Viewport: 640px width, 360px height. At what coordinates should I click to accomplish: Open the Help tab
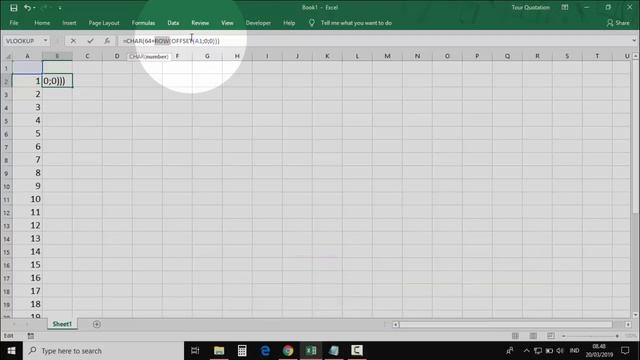289,23
